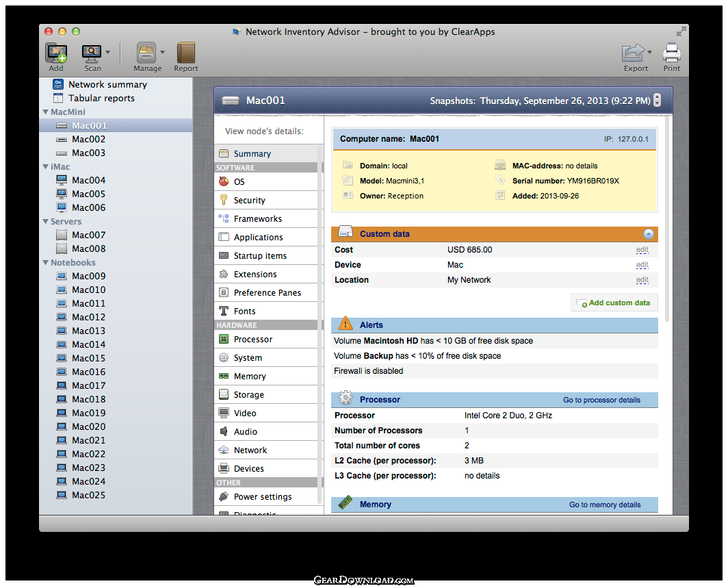Click the Export toolbar icon
728x586 pixels.
634,53
